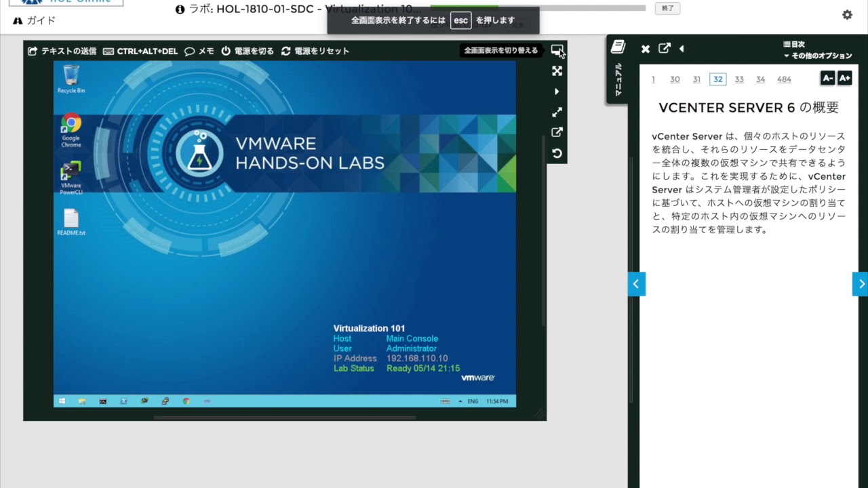Open the ガイド (Guide) link

coord(35,20)
